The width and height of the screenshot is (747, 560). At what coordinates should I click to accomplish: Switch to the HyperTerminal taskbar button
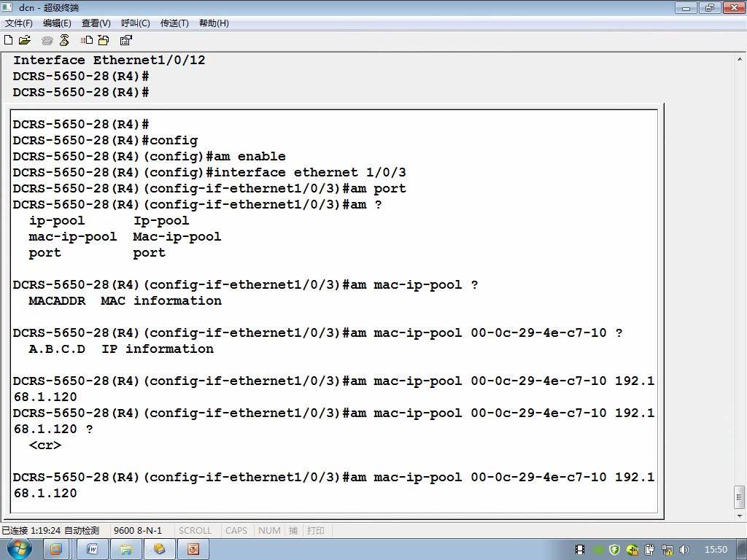tap(159, 549)
